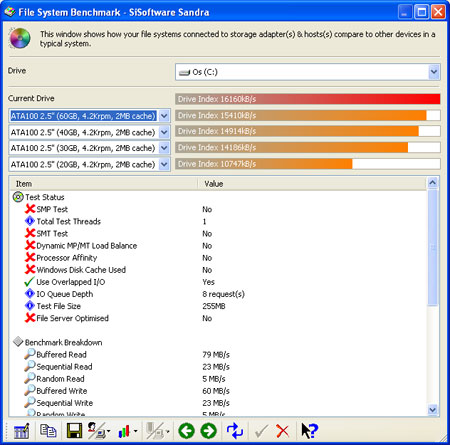This screenshot has width=450, height=445.
Task: Click the red X beside SMP Test
Action: pyautogui.click(x=30, y=209)
